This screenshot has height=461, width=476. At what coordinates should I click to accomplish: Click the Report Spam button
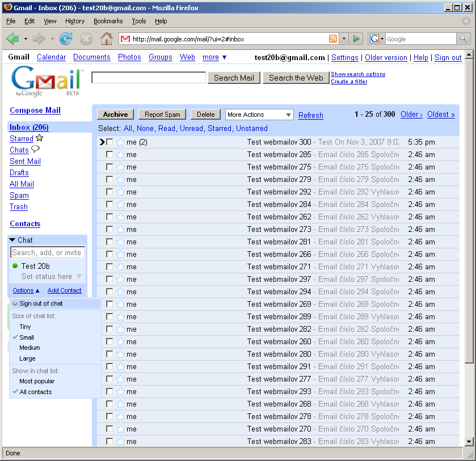162,115
